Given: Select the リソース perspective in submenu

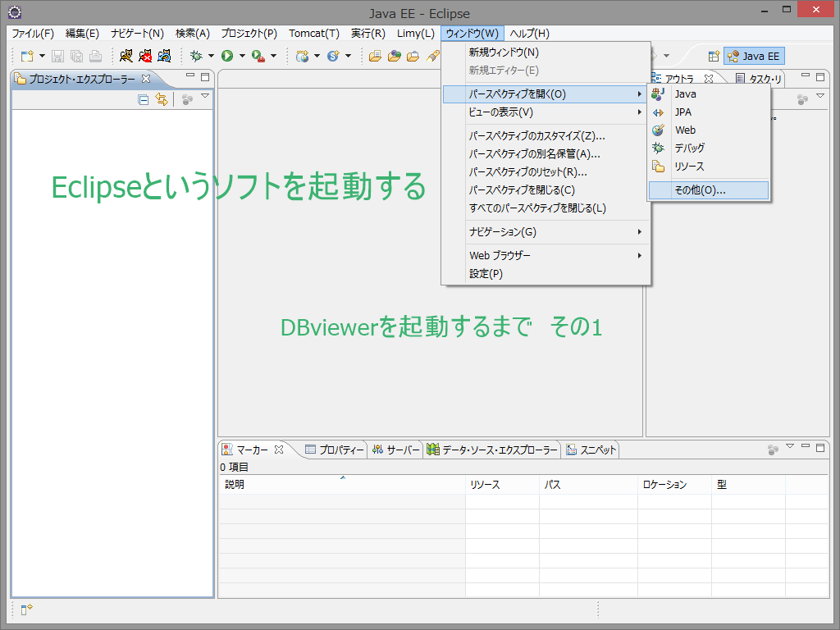Looking at the screenshot, I should 709,167.
